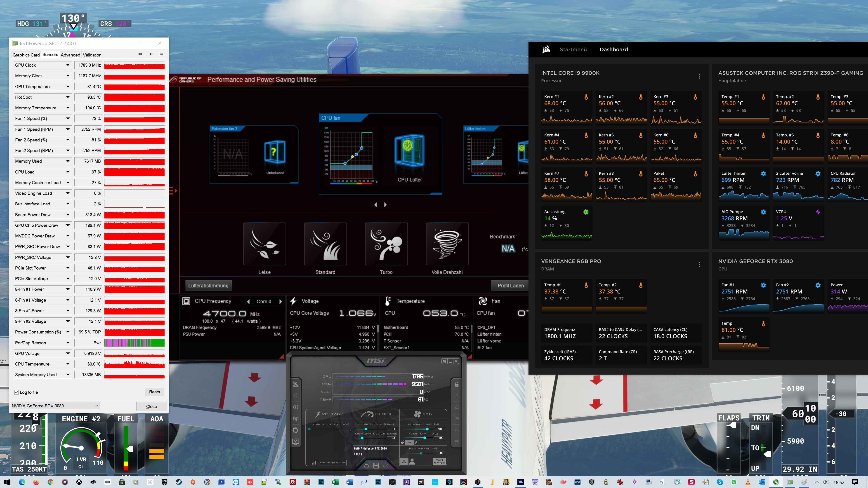This screenshot has width=868, height=488.
Task: Open the NVIDIA GeForce RTX 3080 combo box
Action: coord(56,406)
